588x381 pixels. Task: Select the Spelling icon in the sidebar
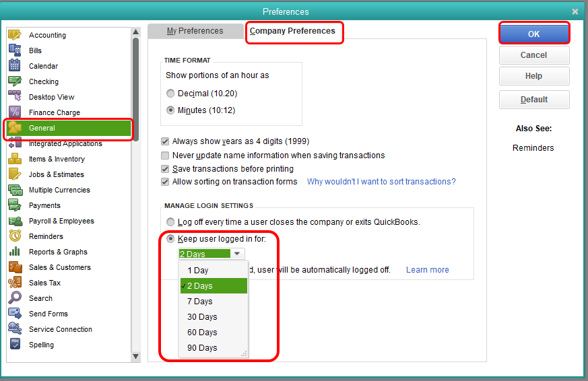[15, 345]
